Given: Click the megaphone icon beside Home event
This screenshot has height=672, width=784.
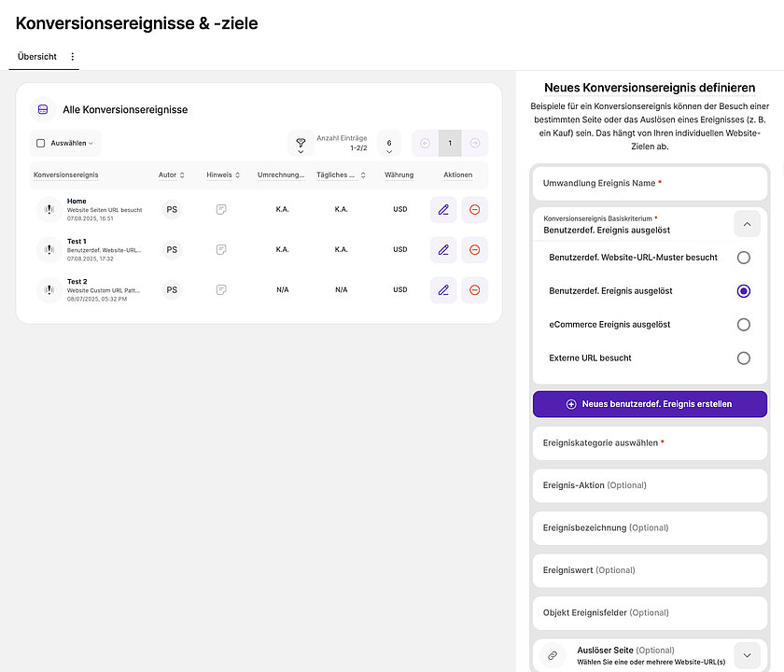Looking at the screenshot, I should [x=48, y=209].
